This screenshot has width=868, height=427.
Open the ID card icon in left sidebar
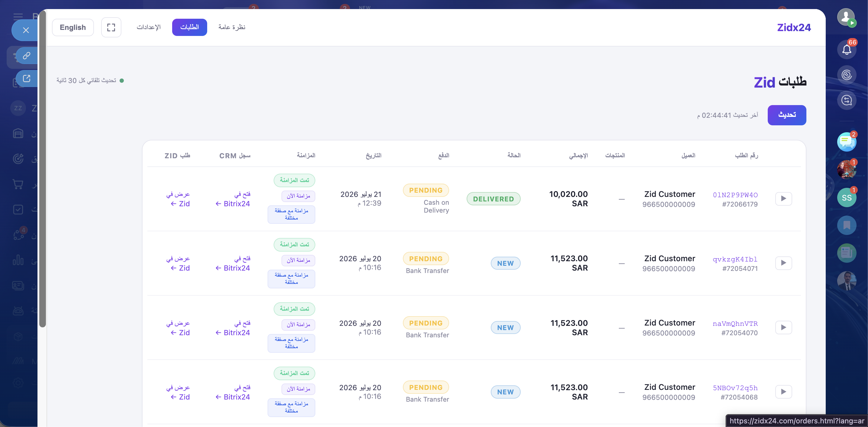pos(18,286)
